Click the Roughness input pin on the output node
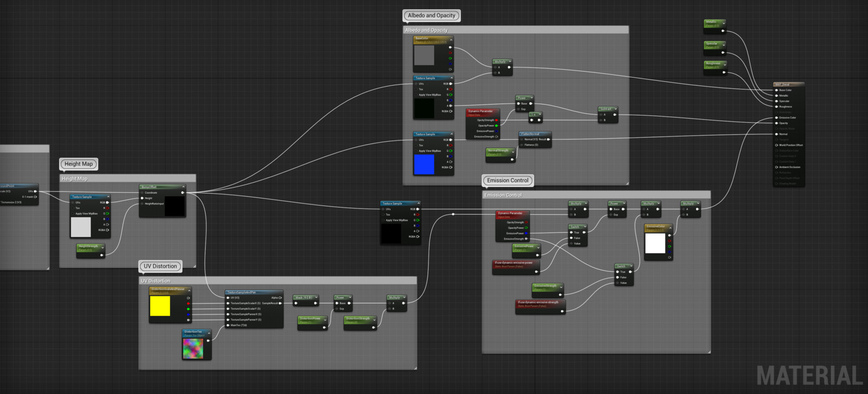This screenshot has width=868, height=394. coord(776,106)
